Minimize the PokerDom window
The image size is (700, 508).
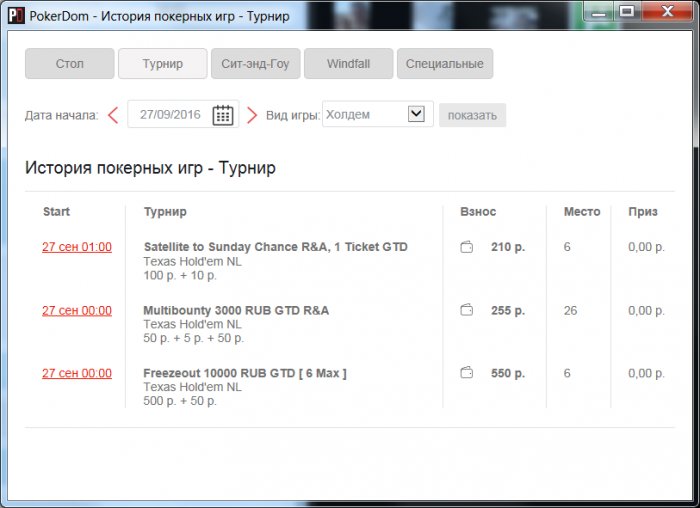[x=599, y=12]
